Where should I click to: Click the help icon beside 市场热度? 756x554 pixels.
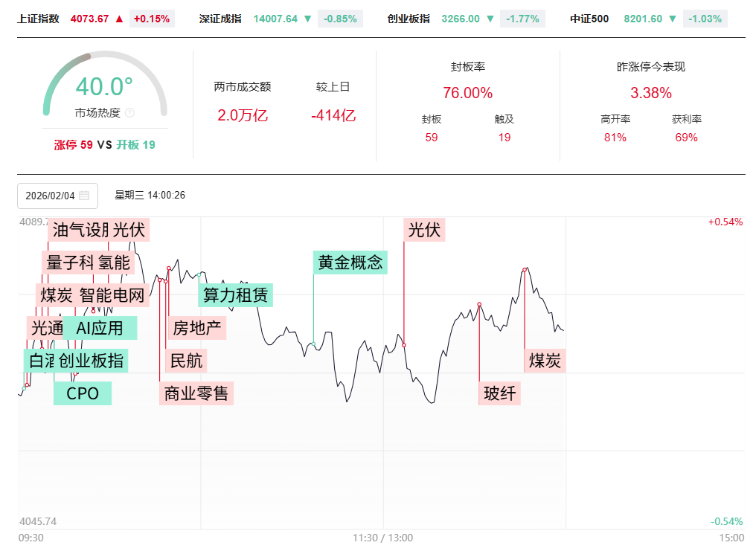[x=129, y=113]
